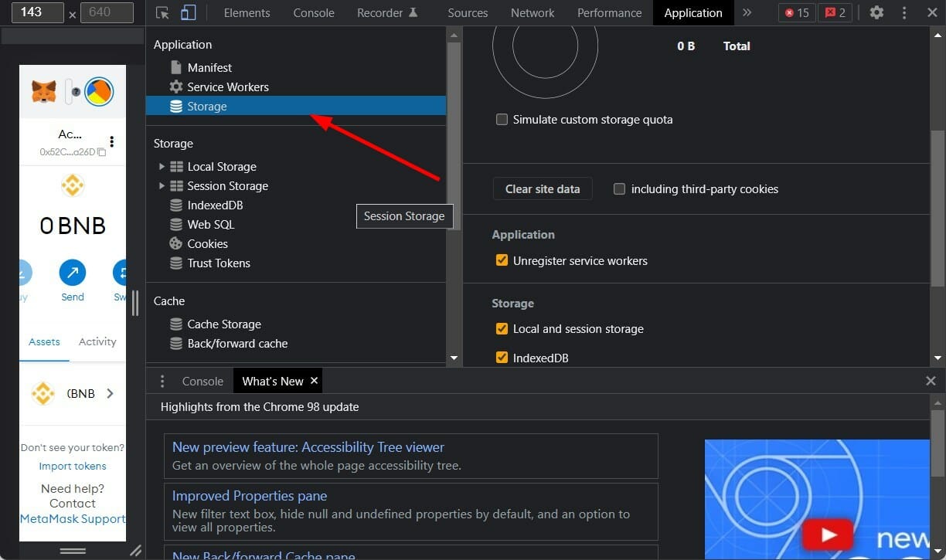Uncheck the Unregister service workers option

point(502,260)
